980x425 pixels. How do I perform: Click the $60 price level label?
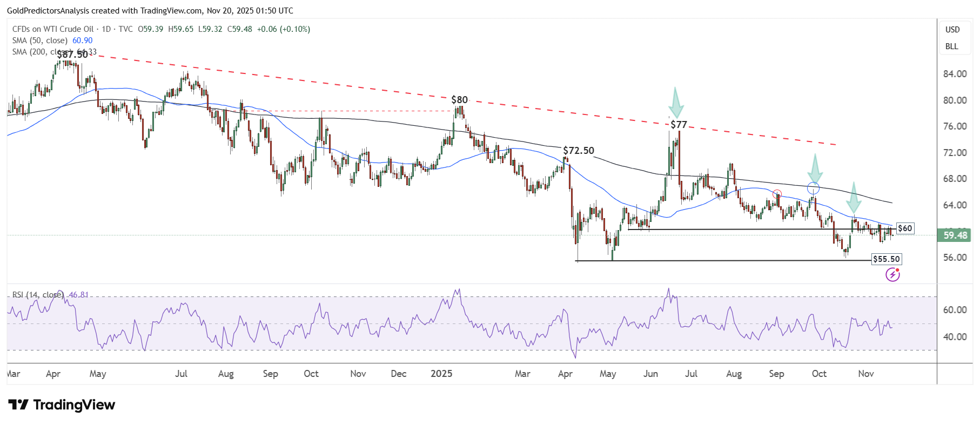pos(905,228)
